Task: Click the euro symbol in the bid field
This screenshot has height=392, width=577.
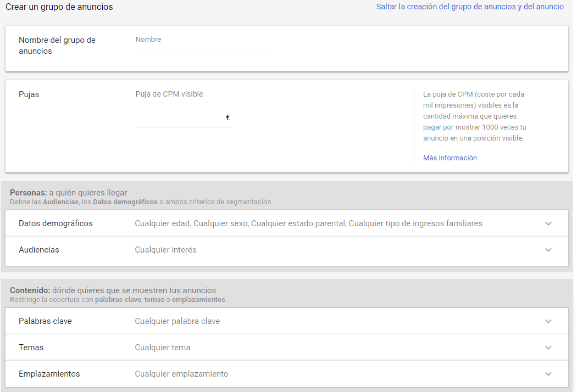Action: (x=228, y=117)
